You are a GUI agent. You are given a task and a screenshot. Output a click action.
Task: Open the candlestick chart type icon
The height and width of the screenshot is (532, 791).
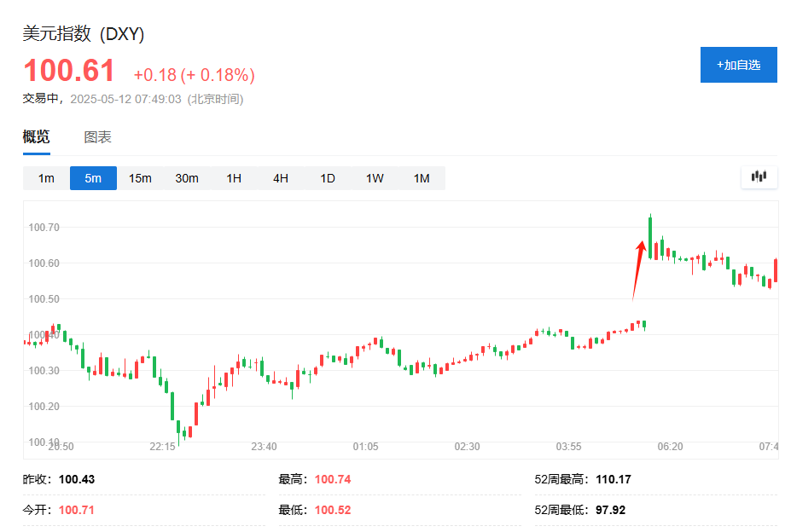coord(759,176)
